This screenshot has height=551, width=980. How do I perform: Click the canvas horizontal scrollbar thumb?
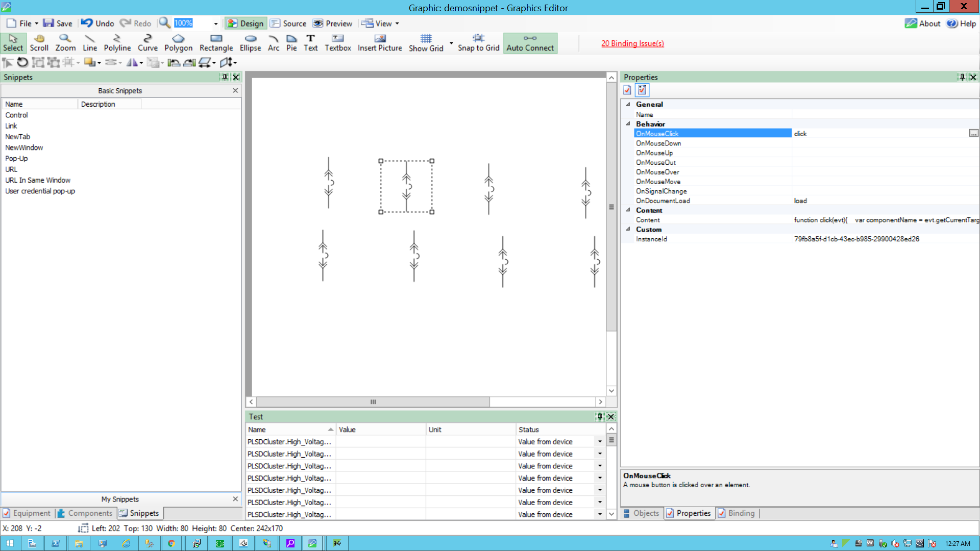[373, 402]
